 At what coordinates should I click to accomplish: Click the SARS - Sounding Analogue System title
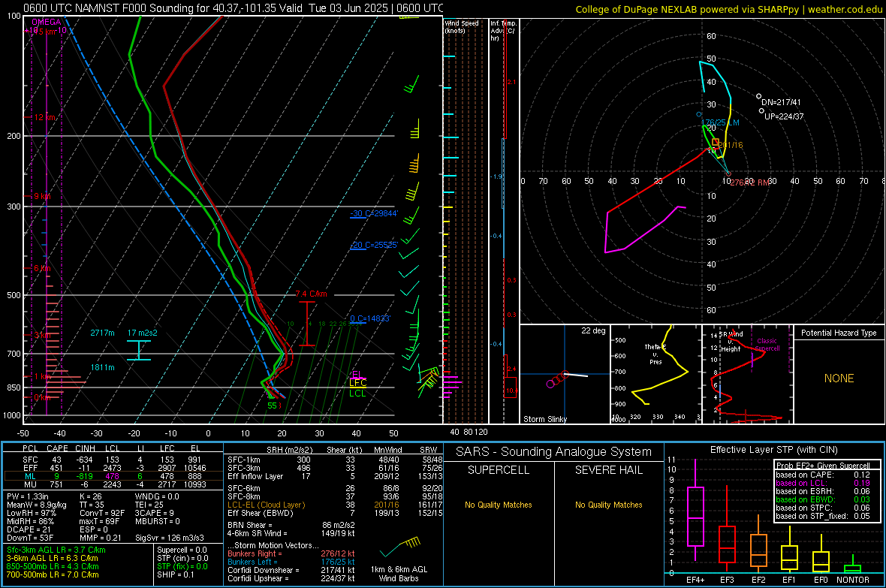pos(554,452)
